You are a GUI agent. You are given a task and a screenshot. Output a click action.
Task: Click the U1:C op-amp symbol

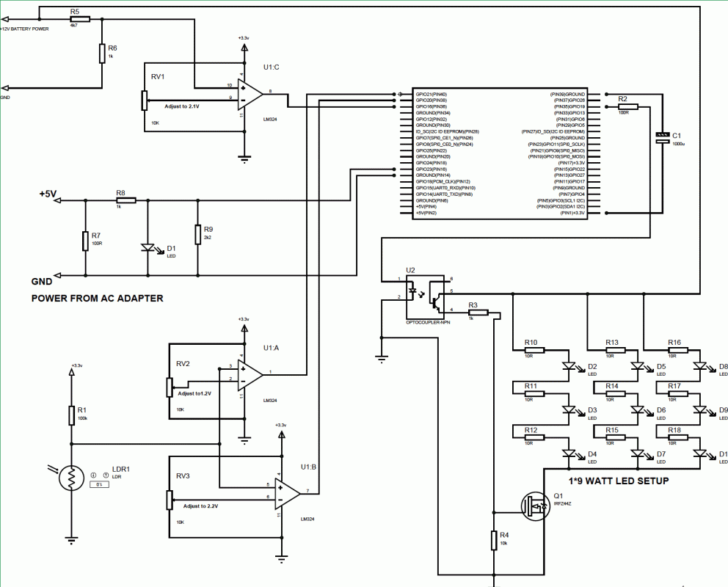click(250, 92)
